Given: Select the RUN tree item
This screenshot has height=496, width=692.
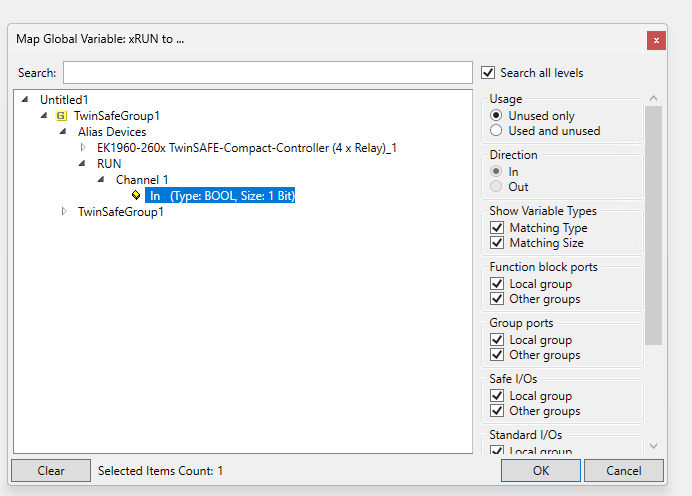Looking at the screenshot, I should pyautogui.click(x=109, y=164).
